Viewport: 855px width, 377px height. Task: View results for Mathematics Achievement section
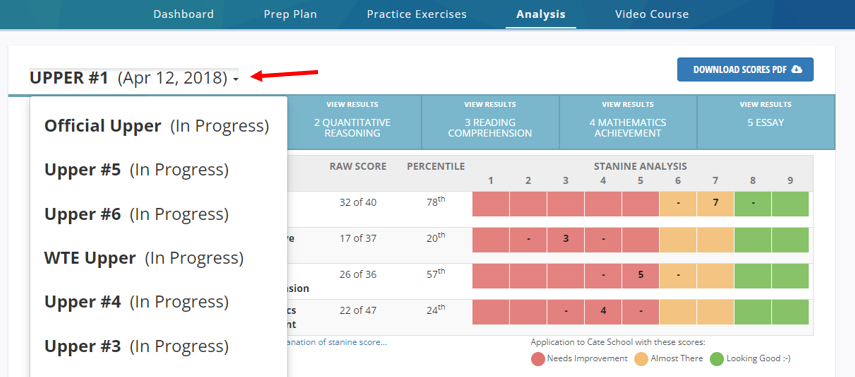pyautogui.click(x=628, y=122)
